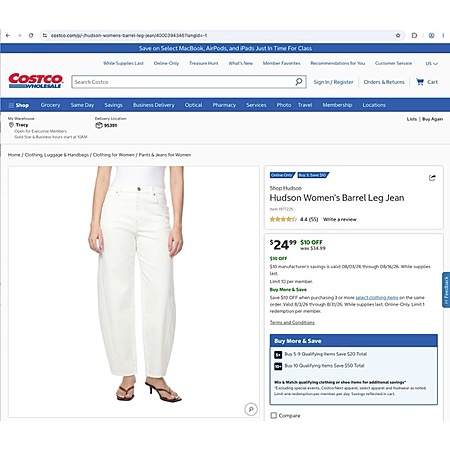Screen dimensions: 450x450
Task: Click Sign In / Register
Action: pyautogui.click(x=333, y=82)
